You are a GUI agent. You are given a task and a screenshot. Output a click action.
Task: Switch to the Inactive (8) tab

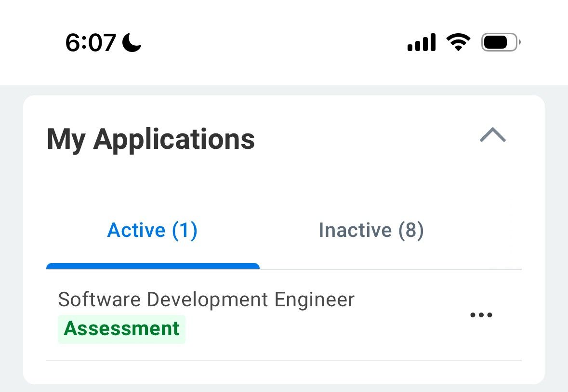pos(371,230)
